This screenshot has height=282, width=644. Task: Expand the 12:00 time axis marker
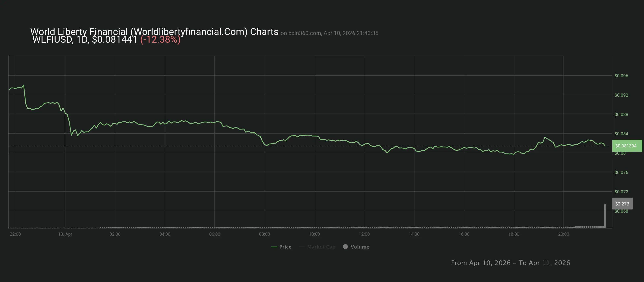point(364,234)
